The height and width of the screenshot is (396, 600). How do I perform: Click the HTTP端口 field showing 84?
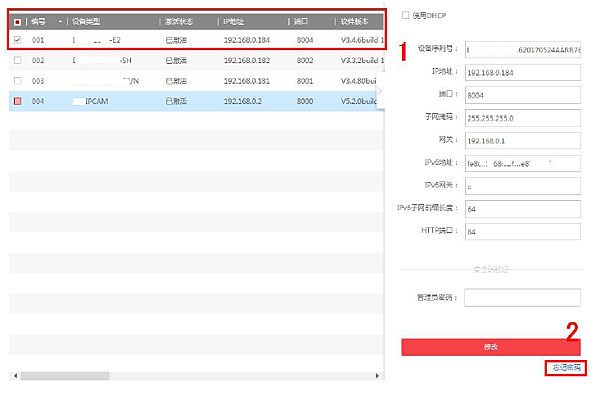point(523,232)
